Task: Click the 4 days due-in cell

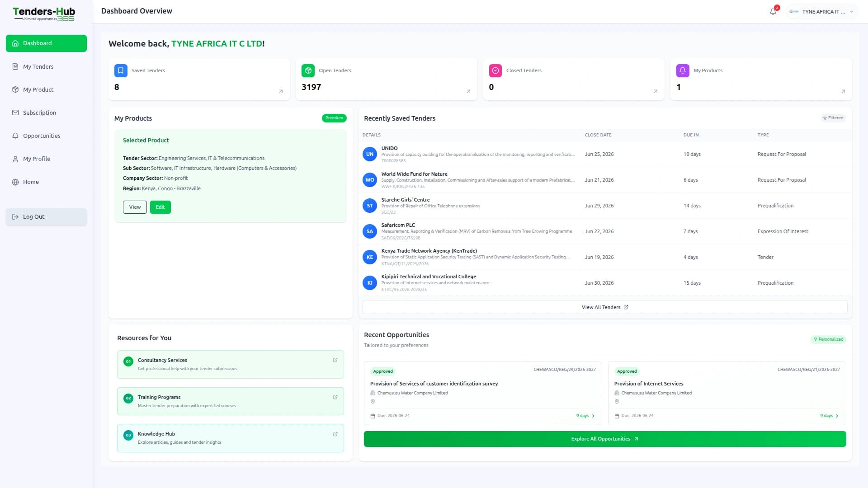Action: point(690,257)
